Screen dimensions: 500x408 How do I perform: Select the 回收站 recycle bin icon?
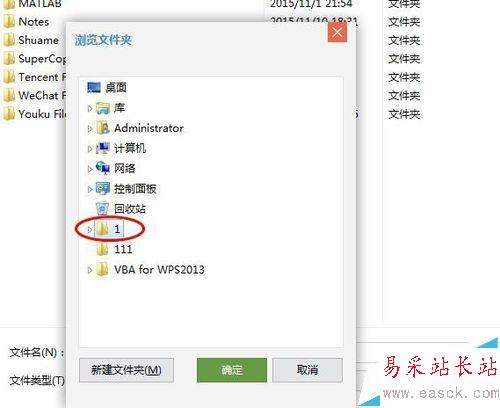point(102,209)
